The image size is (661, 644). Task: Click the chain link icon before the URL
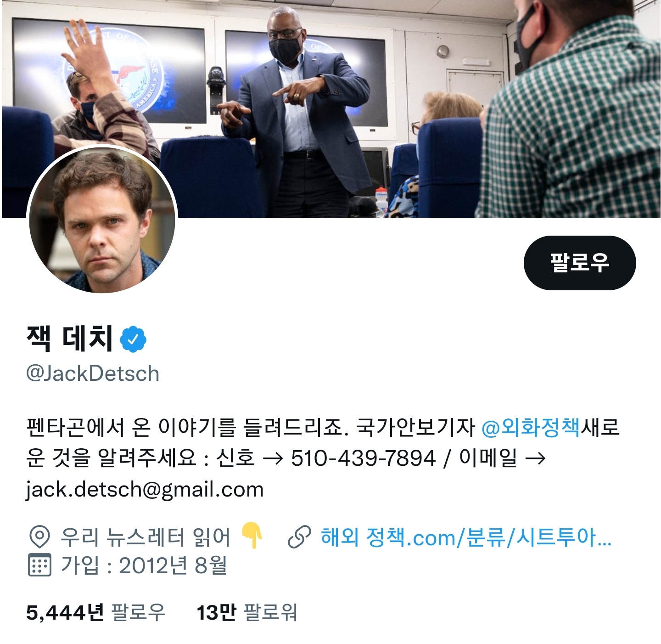299,537
